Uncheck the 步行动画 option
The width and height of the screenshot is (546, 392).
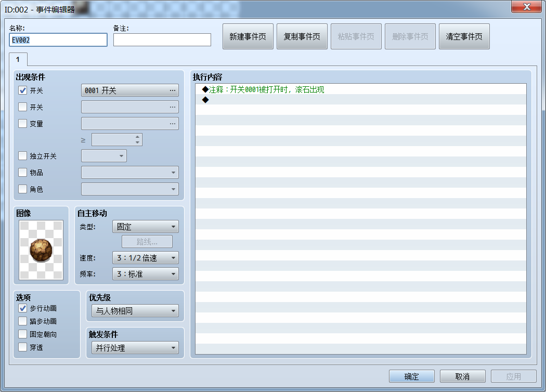click(23, 308)
